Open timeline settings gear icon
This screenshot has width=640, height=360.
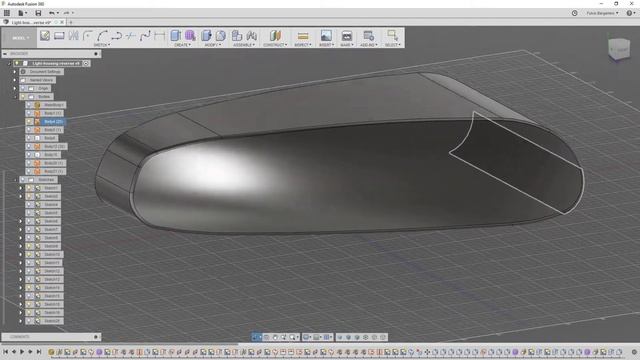634,351
